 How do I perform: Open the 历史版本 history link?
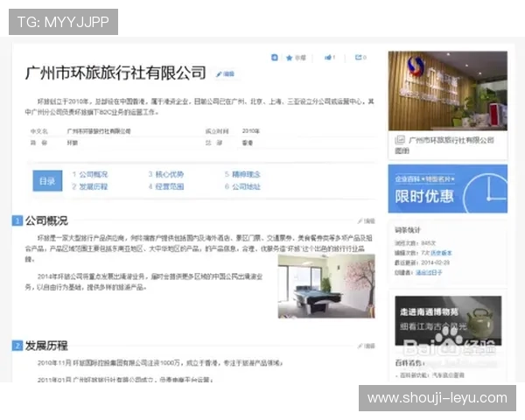(441, 253)
